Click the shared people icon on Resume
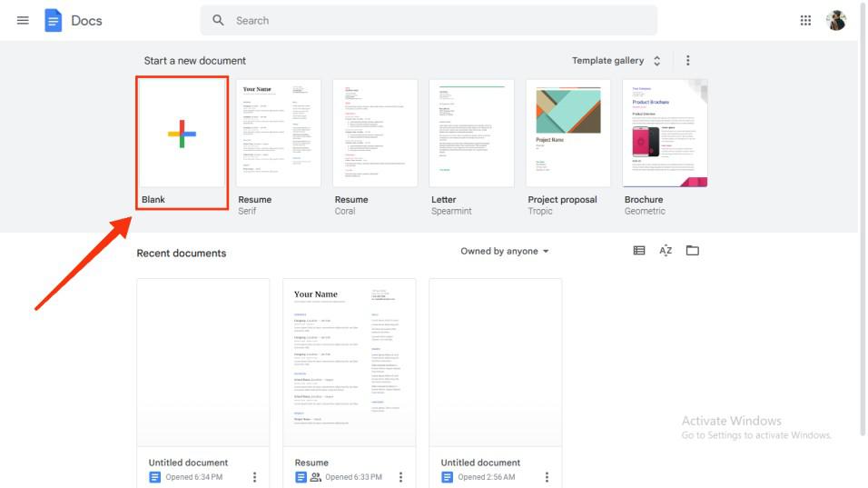Image resolution: width=868 pixels, height=488 pixels. click(x=316, y=477)
